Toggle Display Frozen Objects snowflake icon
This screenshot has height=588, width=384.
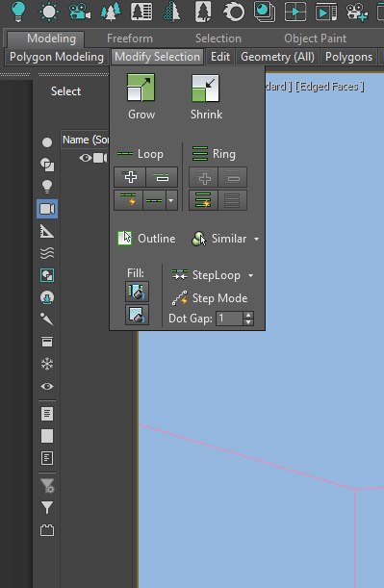coord(47,364)
